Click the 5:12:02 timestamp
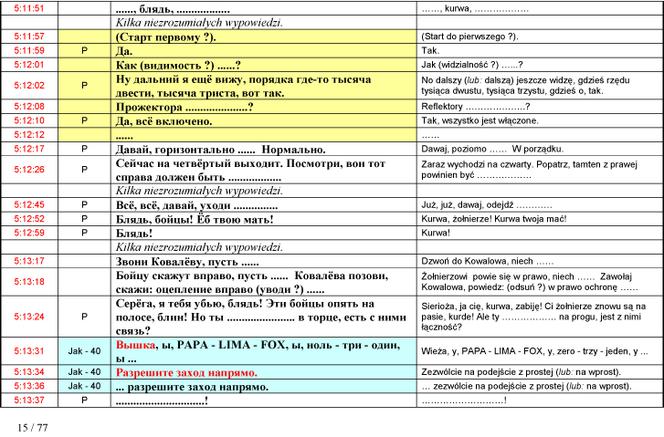664x437 pixels. (29, 86)
